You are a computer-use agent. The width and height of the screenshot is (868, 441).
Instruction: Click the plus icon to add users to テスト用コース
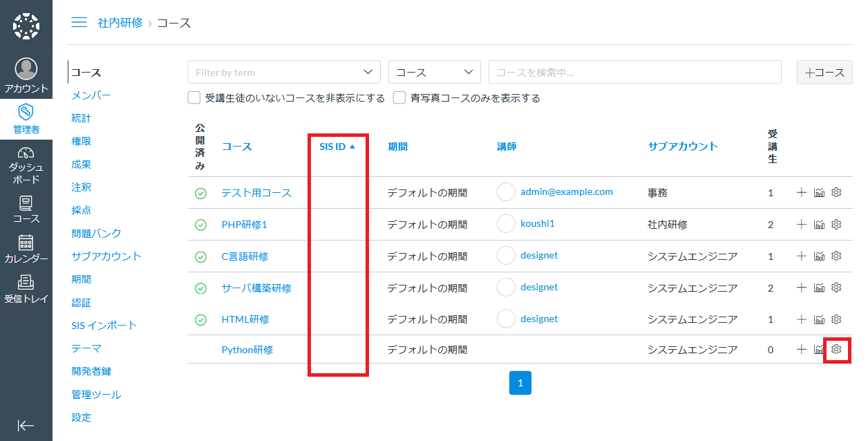tap(802, 193)
